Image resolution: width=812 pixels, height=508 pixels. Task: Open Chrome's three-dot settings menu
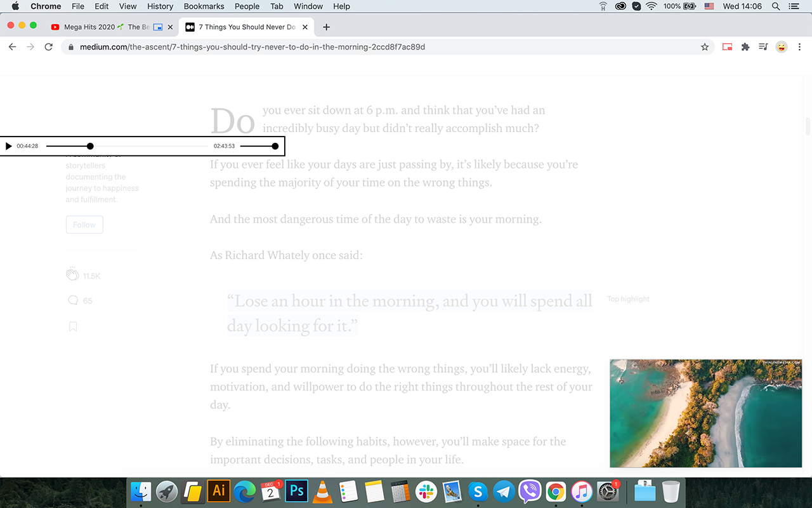click(800, 46)
